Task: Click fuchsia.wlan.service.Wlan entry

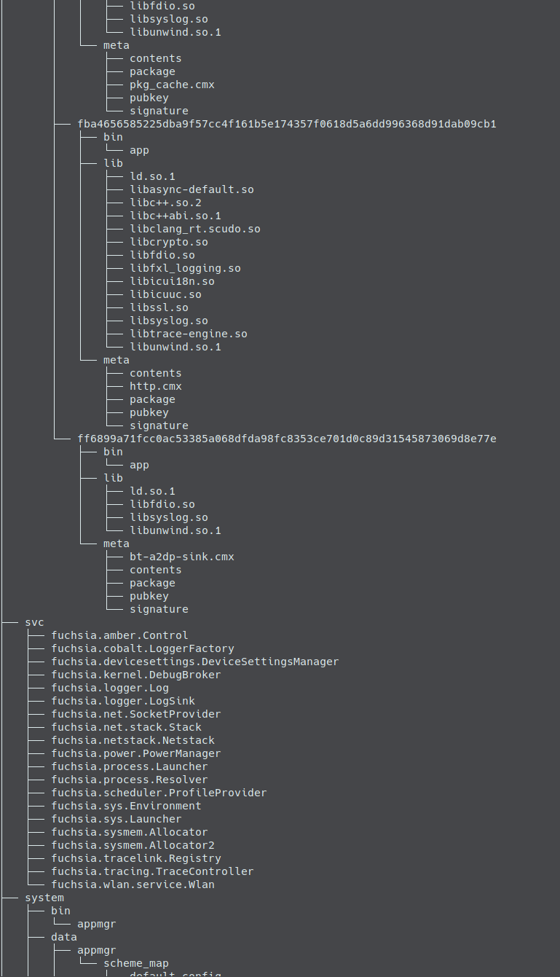Action: tap(133, 884)
